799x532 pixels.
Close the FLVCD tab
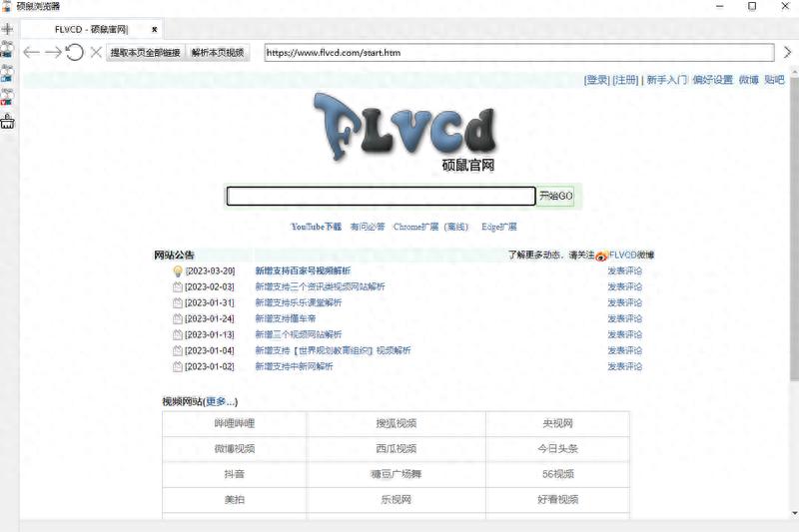coord(155,30)
